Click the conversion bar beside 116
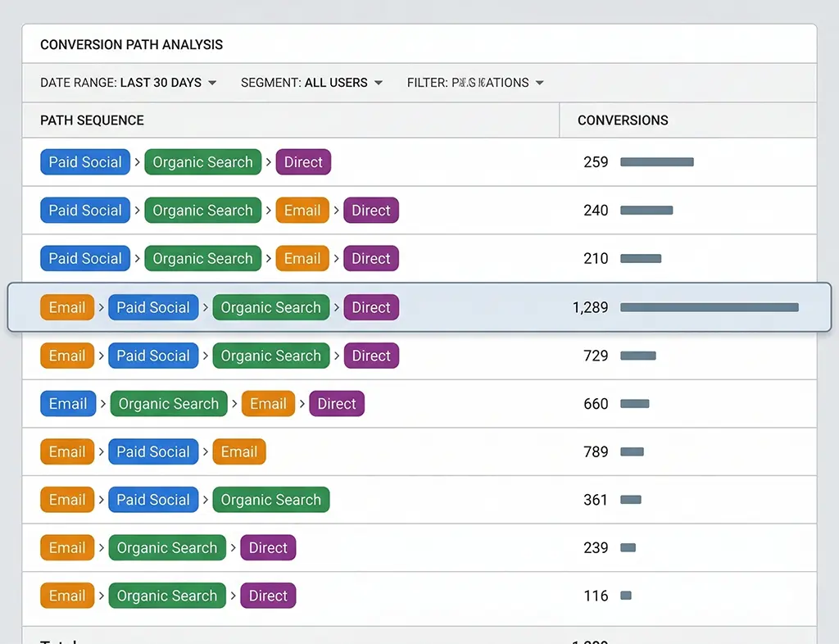 click(x=626, y=596)
